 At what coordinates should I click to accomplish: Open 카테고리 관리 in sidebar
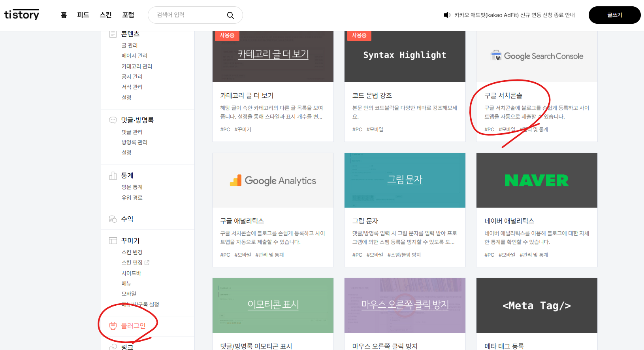click(137, 66)
